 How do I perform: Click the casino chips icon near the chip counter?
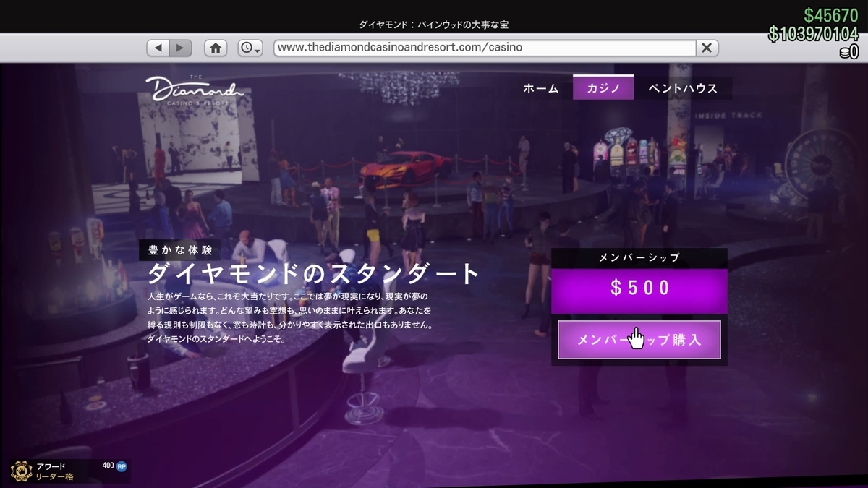(845, 52)
